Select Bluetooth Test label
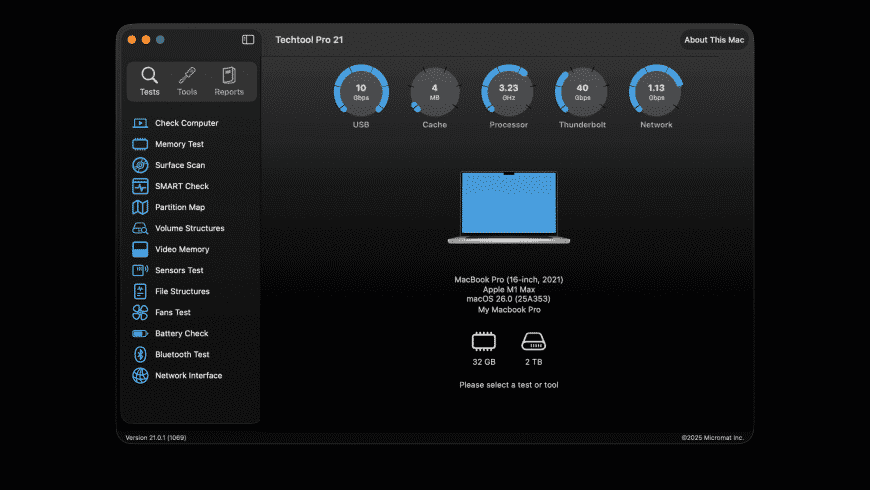Image resolution: width=870 pixels, height=490 pixels. tap(182, 355)
